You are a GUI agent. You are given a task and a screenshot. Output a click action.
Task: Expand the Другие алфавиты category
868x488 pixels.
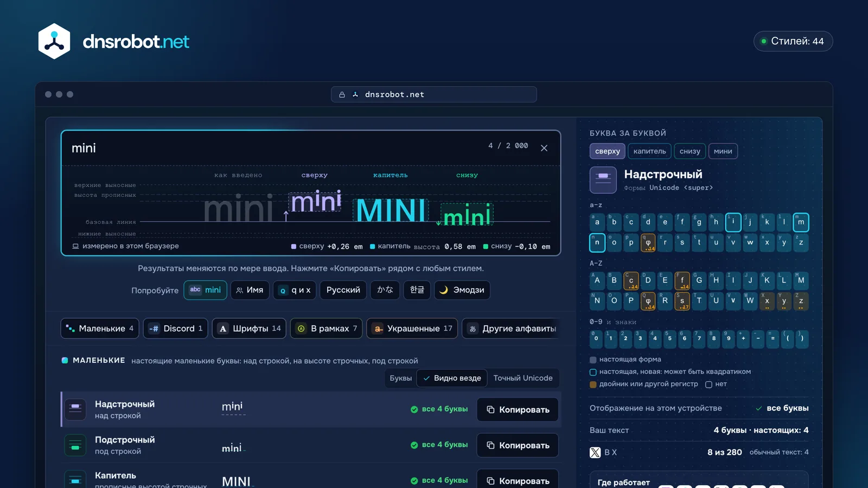coord(511,329)
